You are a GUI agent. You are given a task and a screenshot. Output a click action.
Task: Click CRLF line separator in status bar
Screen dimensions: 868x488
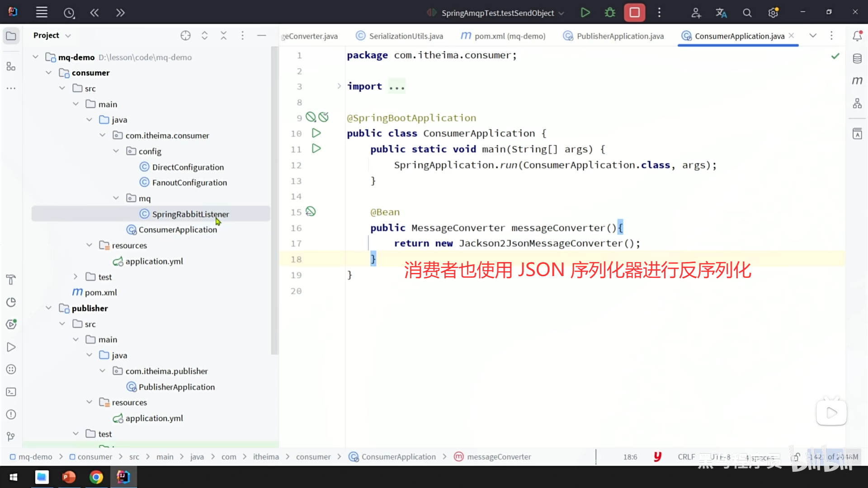(x=686, y=457)
